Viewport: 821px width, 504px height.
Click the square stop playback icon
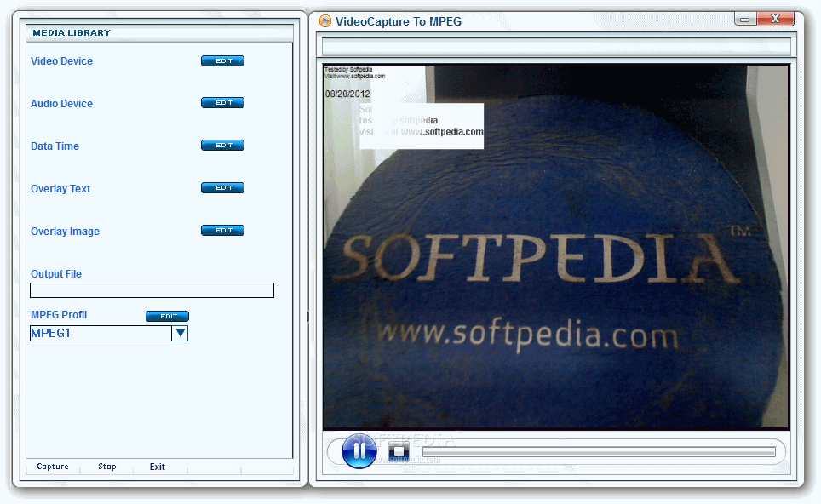point(399,450)
